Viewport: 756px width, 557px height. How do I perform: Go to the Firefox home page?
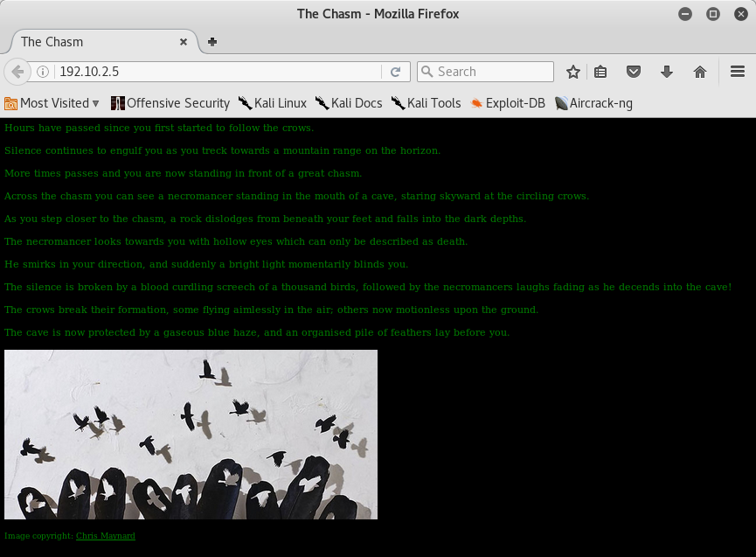coord(700,72)
